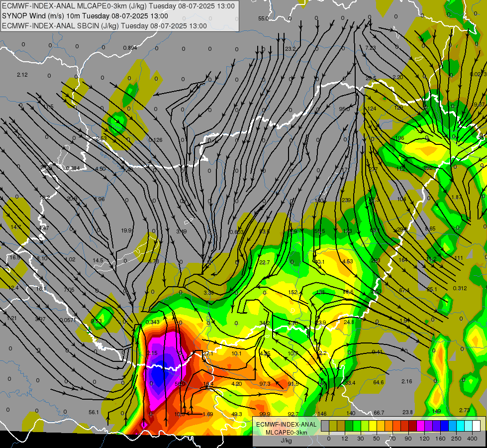Click the legend tick label '250'
This screenshot has height=448, width=487.
(456, 439)
